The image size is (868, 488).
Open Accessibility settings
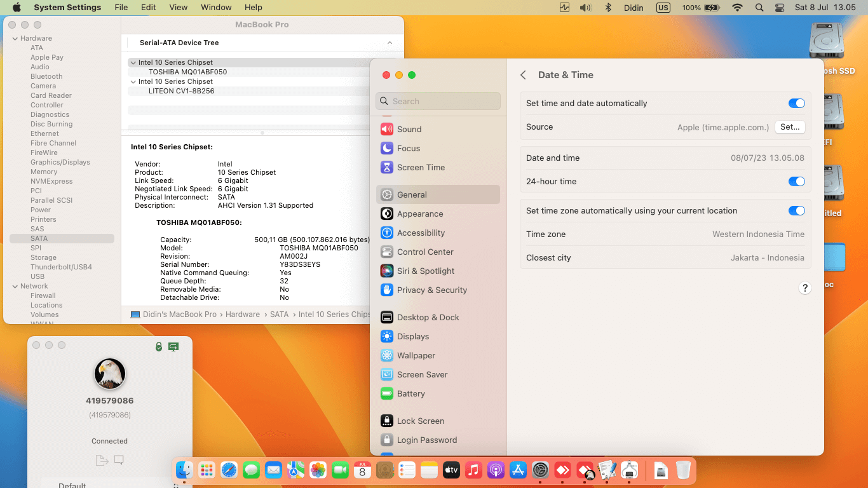pyautogui.click(x=421, y=233)
